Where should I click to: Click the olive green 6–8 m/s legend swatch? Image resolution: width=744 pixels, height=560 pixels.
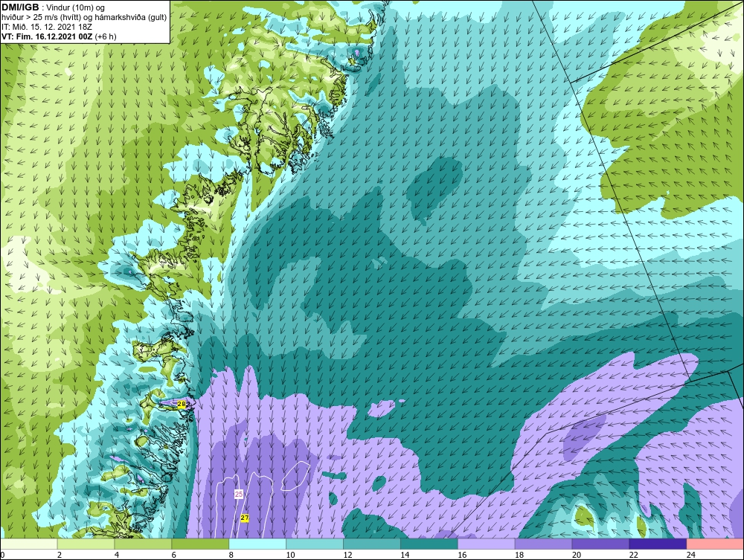pyautogui.click(x=200, y=544)
